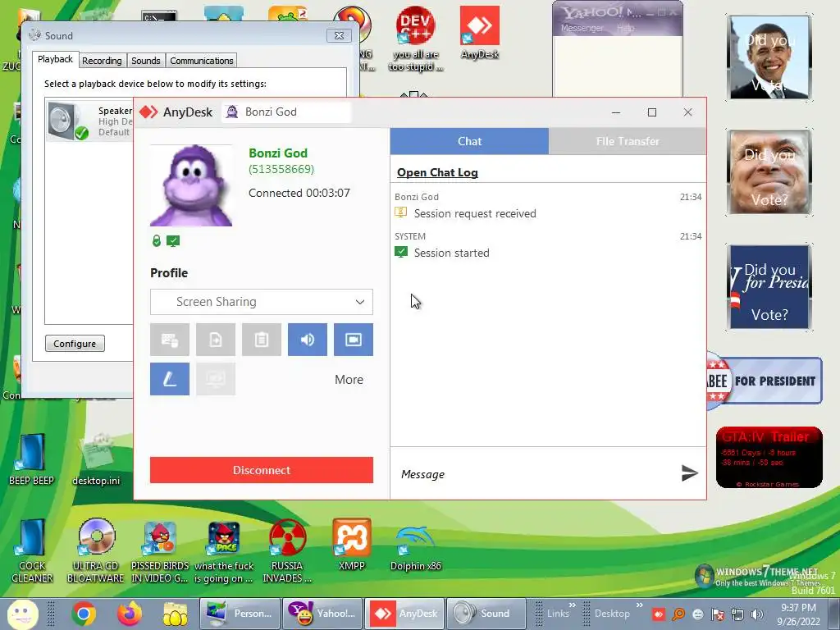Open the DEV C++ desktop shortcut

pyautogui.click(x=416, y=39)
